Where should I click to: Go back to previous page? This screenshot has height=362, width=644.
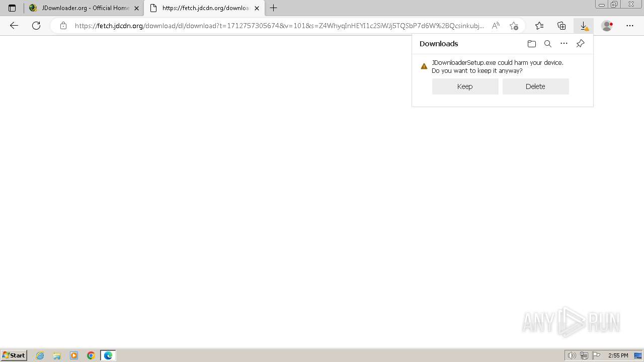[14, 26]
